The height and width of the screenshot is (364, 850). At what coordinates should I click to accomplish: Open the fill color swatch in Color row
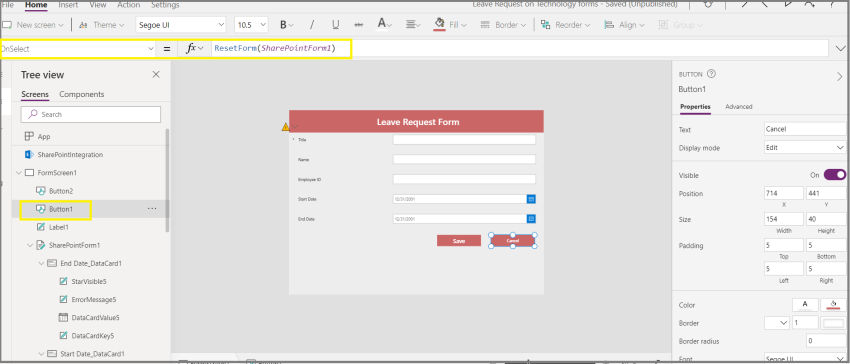(833, 305)
